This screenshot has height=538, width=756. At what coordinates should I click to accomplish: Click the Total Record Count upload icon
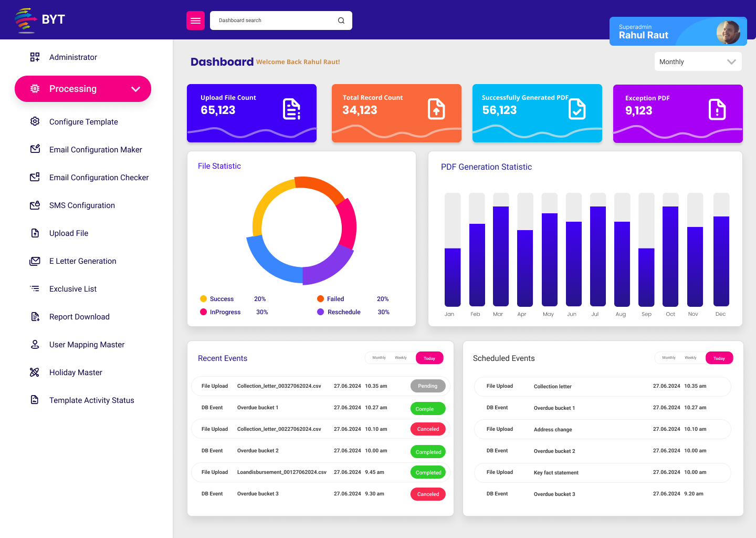[436, 109]
